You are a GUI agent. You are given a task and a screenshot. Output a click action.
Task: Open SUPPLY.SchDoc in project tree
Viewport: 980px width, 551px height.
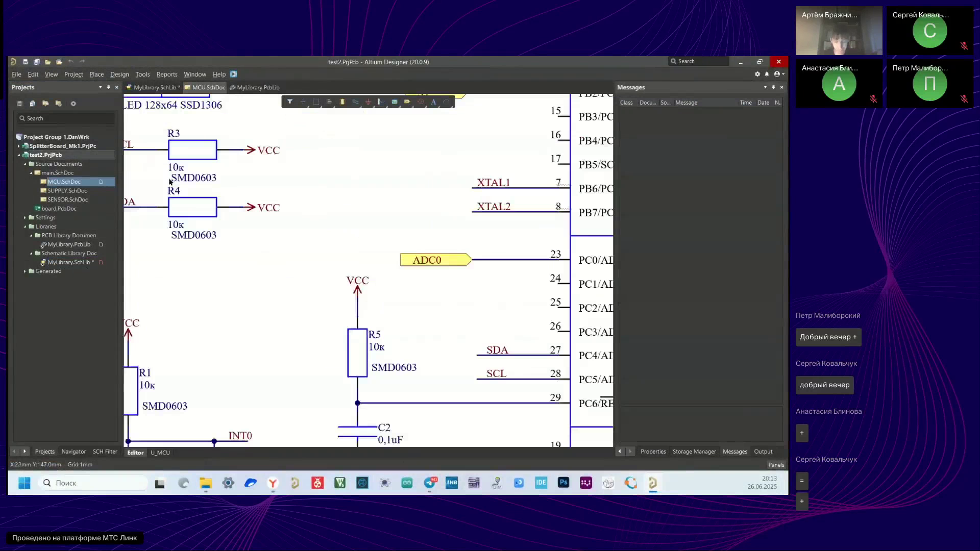67,191
